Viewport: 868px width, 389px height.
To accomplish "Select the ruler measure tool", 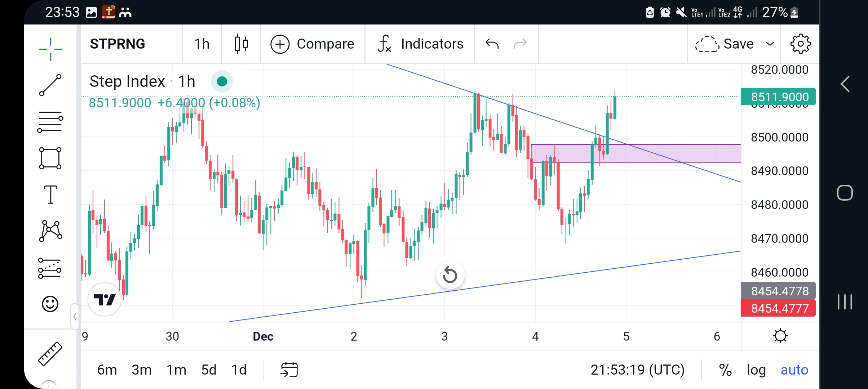I will pyautogui.click(x=50, y=354).
